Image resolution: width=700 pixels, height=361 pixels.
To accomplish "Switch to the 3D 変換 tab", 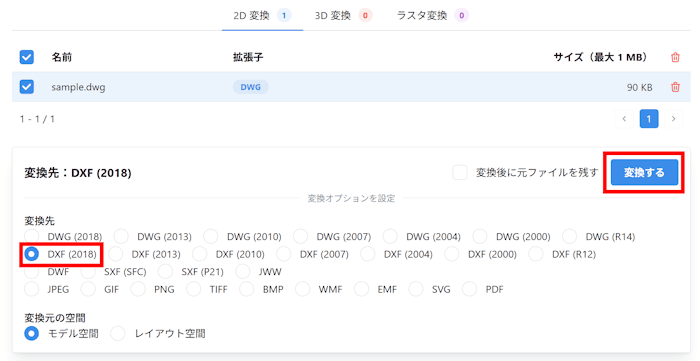I will [343, 16].
